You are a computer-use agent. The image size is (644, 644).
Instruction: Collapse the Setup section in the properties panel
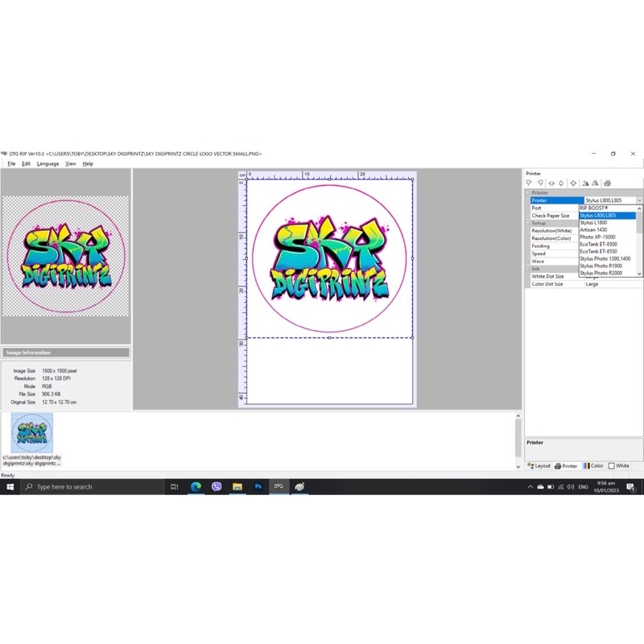pos(528,223)
